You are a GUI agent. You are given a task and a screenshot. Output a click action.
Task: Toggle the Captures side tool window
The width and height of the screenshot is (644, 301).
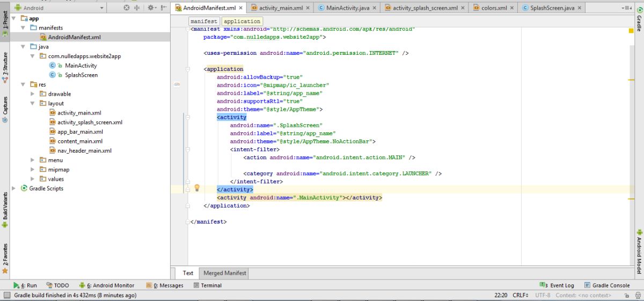(5, 110)
